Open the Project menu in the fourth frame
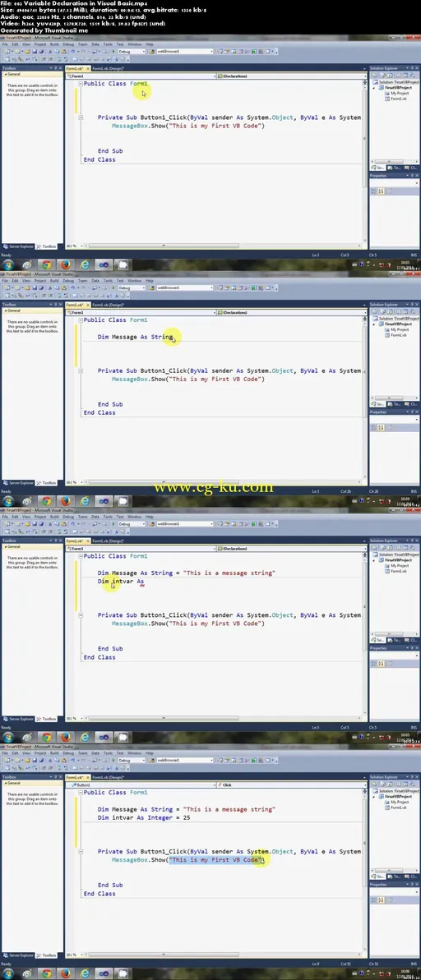Screen dimensions: 421x980 pos(39,753)
